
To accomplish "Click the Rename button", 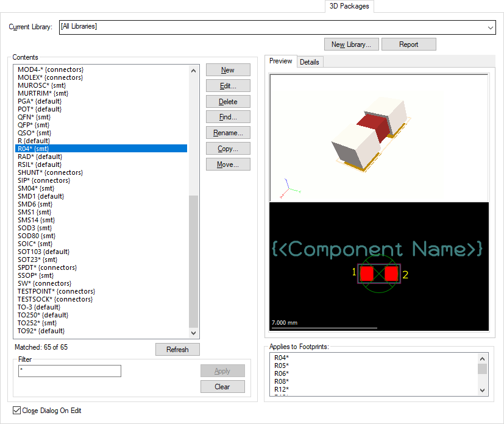I will [x=228, y=133].
